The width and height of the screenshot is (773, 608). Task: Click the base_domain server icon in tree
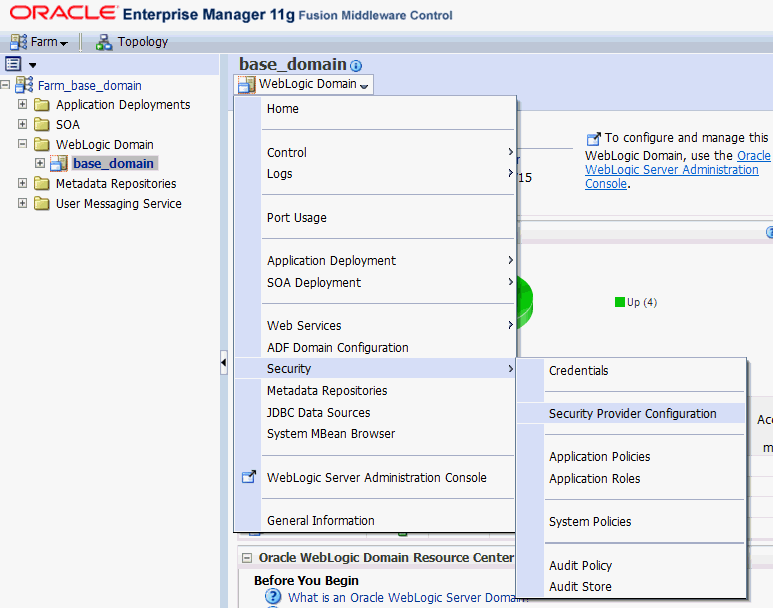(59, 164)
